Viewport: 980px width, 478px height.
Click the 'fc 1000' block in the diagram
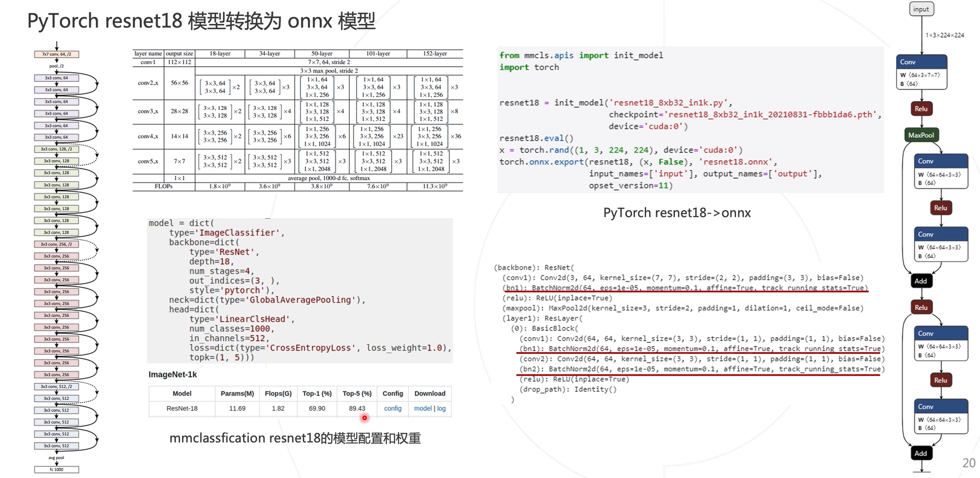[57, 470]
